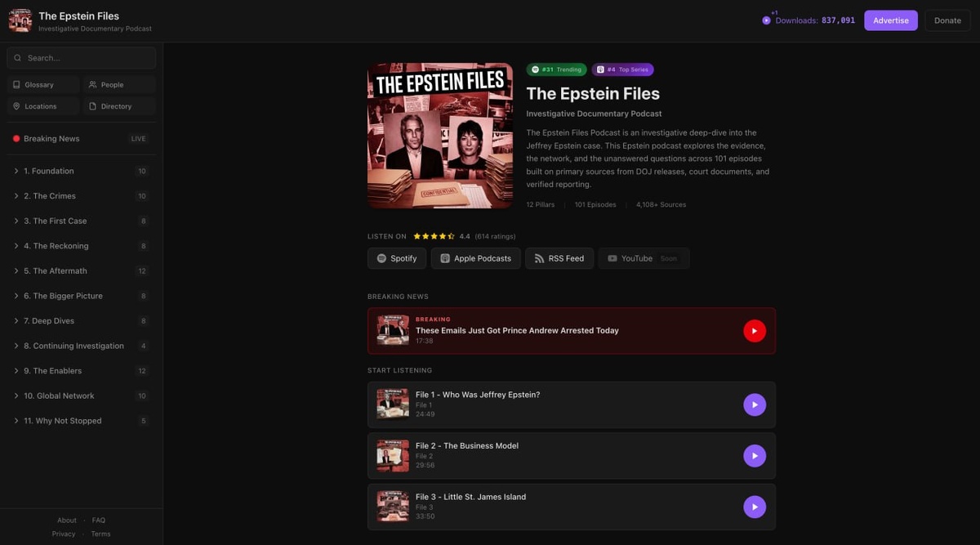Click the Glossary book icon
This screenshot has width=980, height=545.
tap(16, 85)
